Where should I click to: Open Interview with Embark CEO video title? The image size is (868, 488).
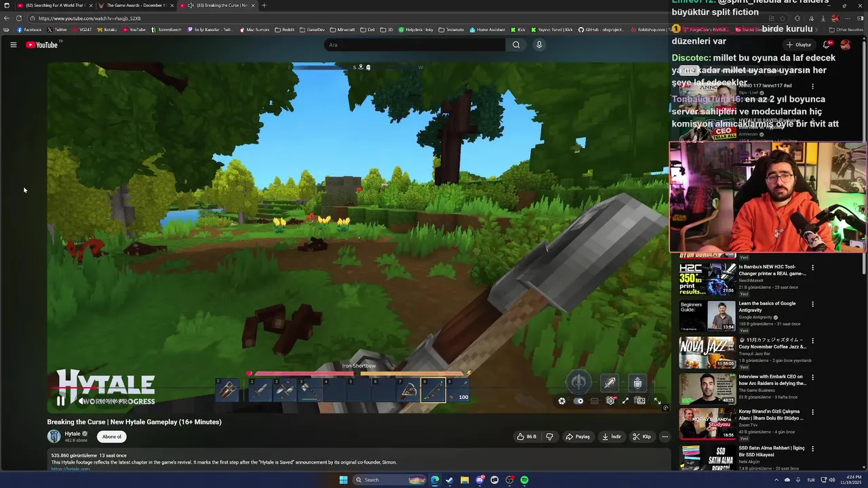tap(771, 380)
